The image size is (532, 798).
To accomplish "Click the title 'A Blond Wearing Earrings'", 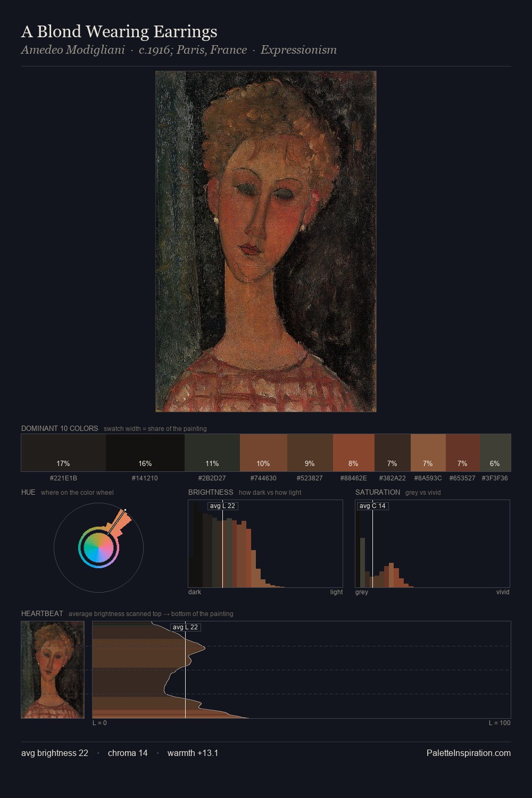I will pos(119,31).
